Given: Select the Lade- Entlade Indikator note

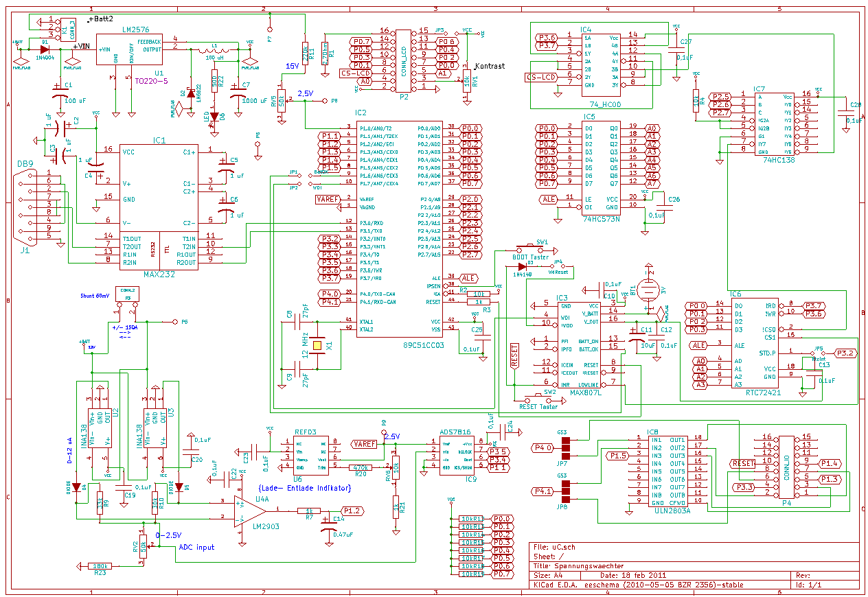Looking at the screenshot, I should (304, 488).
